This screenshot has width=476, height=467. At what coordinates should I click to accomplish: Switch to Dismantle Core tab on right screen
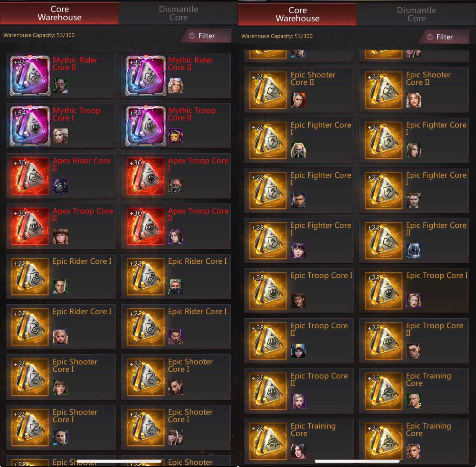[416, 14]
